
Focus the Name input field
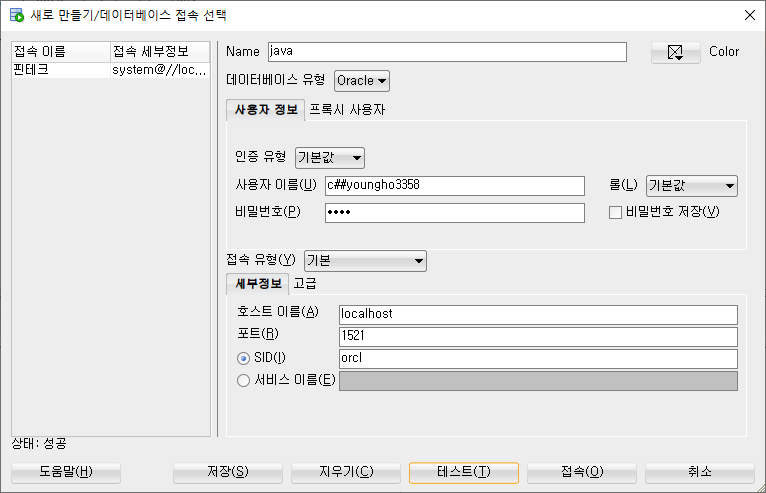point(447,52)
